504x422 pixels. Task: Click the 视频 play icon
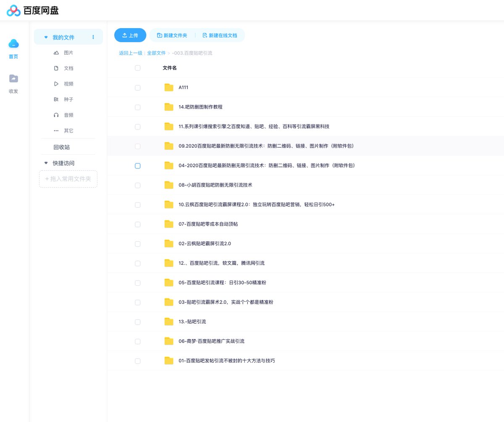(x=56, y=84)
